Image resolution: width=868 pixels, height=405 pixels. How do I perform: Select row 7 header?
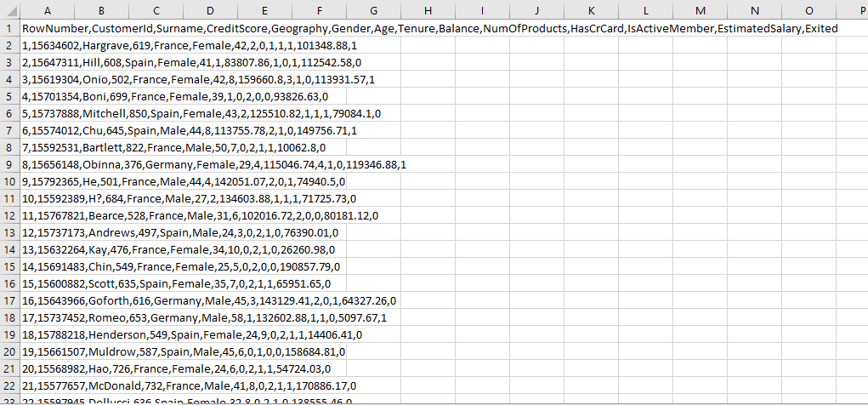pos(10,130)
